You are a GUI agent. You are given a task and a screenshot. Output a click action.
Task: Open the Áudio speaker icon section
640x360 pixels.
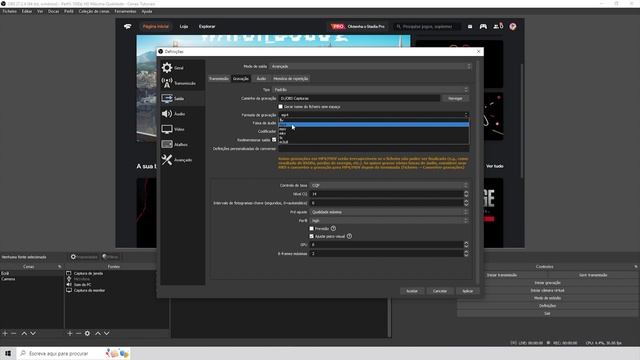click(x=167, y=114)
